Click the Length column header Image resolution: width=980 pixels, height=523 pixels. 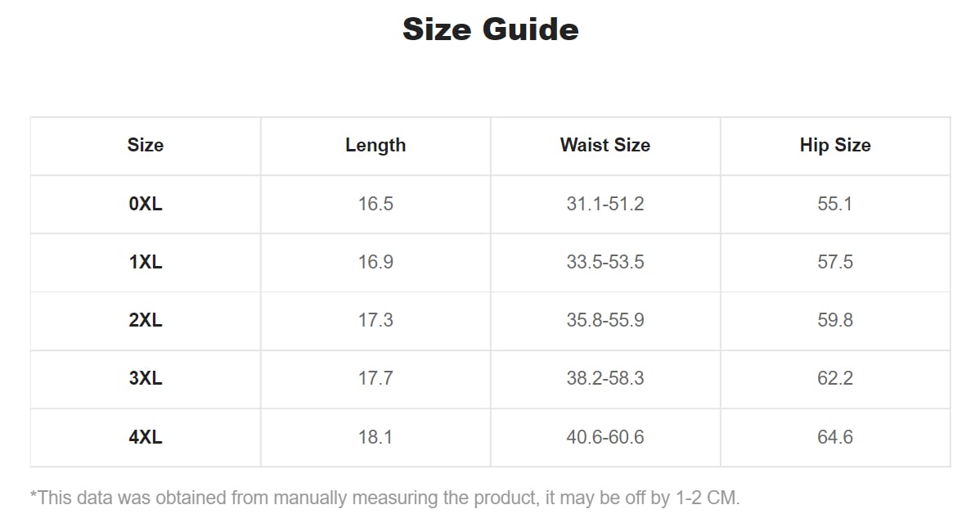tap(375, 146)
